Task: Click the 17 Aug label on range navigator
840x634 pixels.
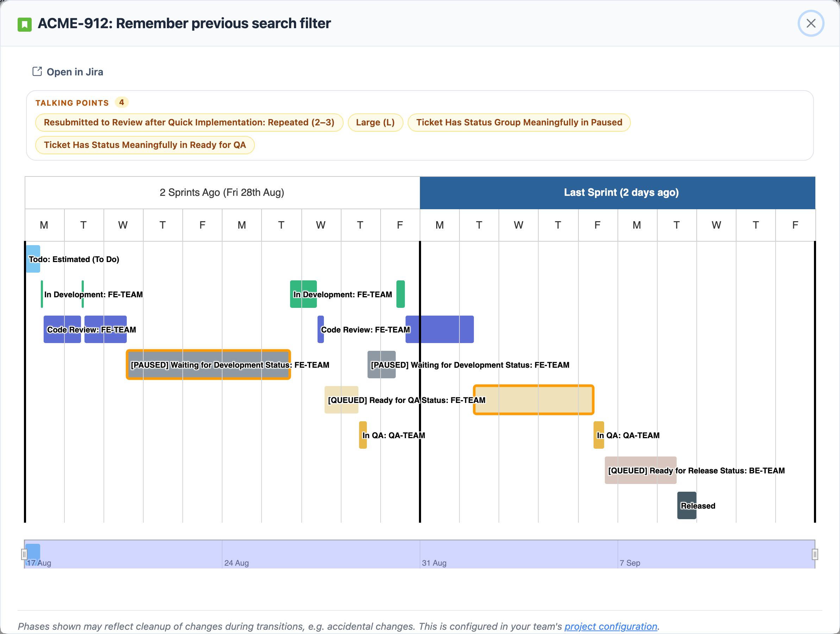Action: point(39,563)
